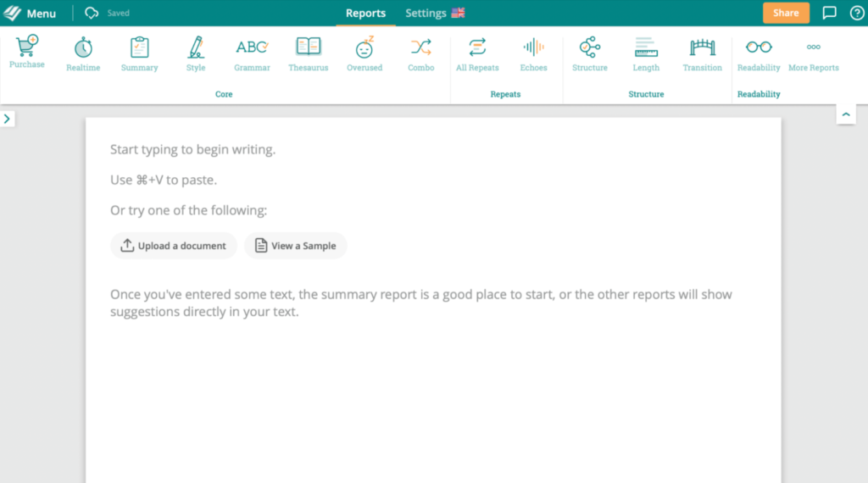Click the orange Share button
Image resolution: width=868 pixels, height=483 pixels.
(785, 14)
